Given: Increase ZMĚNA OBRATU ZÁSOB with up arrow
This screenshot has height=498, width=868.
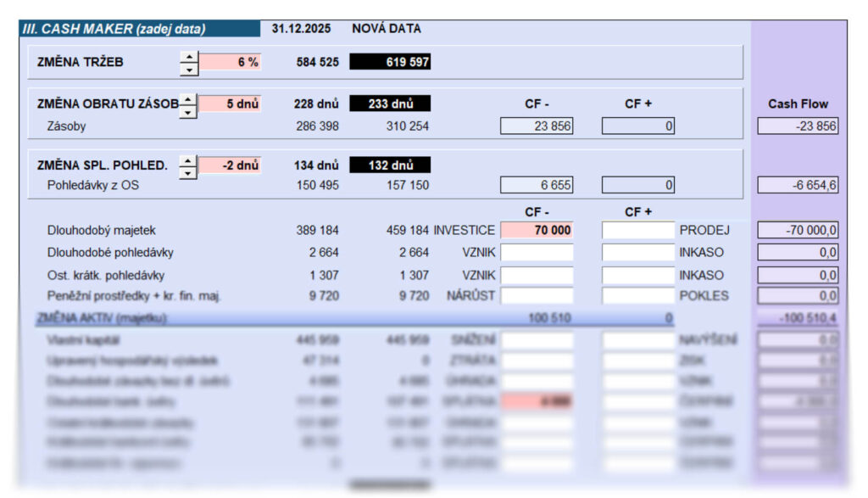Looking at the screenshot, I should click(188, 99).
